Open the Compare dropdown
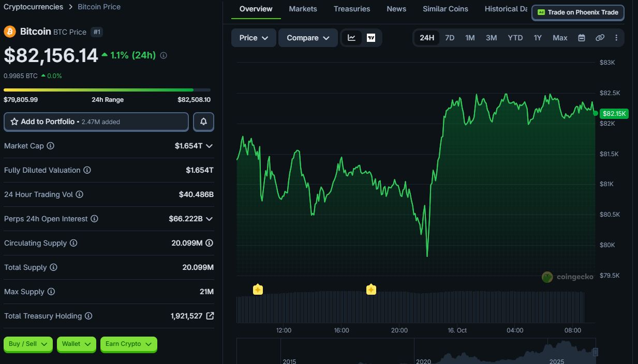The width and height of the screenshot is (638, 364). [308, 38]
